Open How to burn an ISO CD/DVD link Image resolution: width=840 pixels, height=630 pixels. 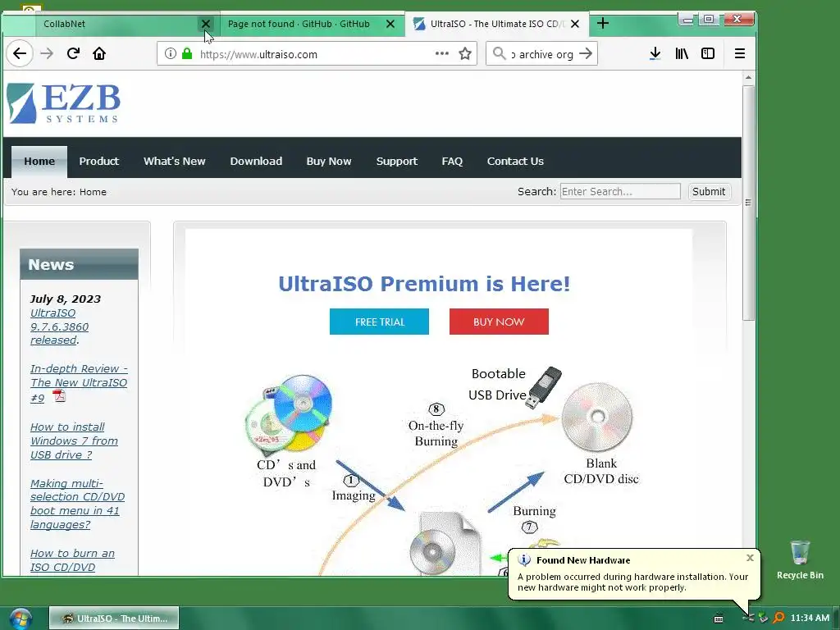tap(72, 560)
